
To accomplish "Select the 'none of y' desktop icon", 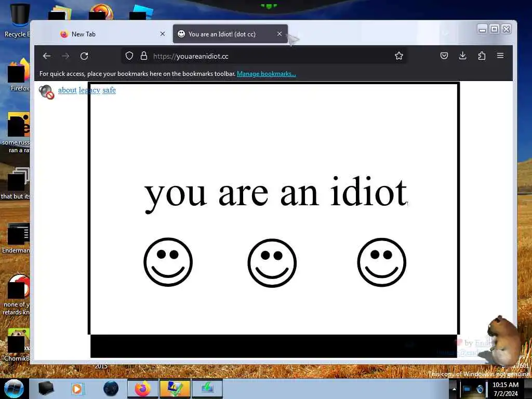I will pos(17,295).
